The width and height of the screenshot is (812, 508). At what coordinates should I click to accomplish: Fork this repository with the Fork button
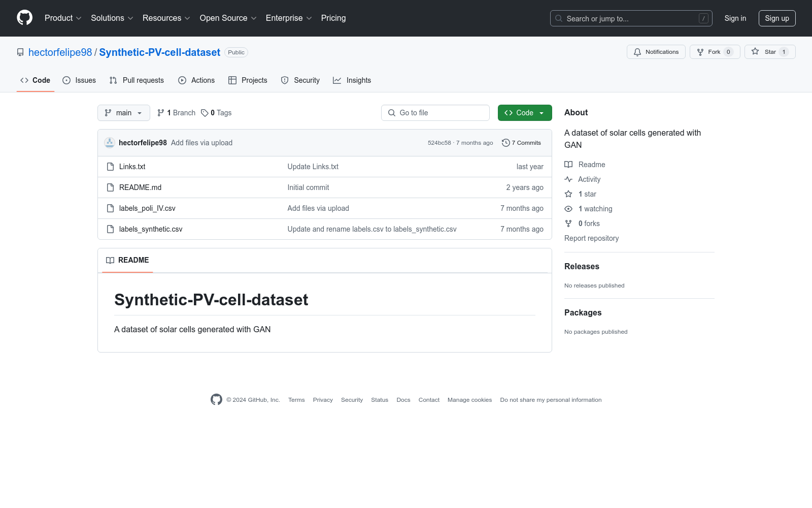[x=715, y=52]
